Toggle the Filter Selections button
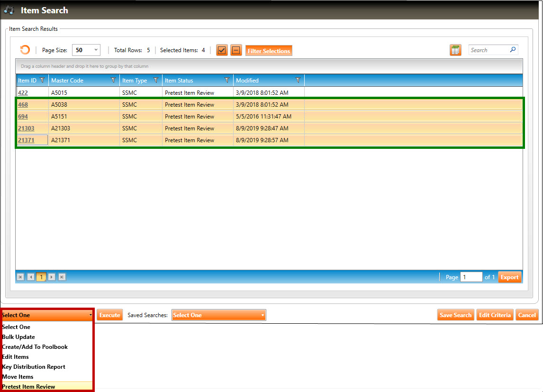The height and width of the screenshot is (392, 543). (269, 51)
